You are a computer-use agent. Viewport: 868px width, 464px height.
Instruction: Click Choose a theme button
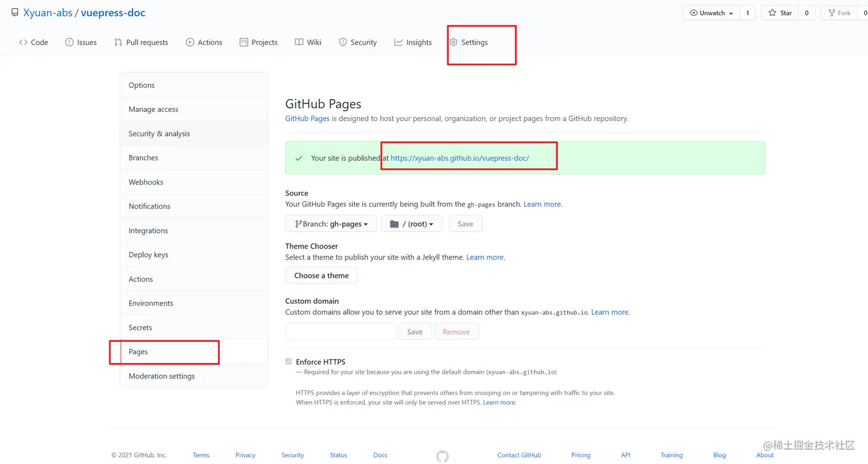click(321, 276)
